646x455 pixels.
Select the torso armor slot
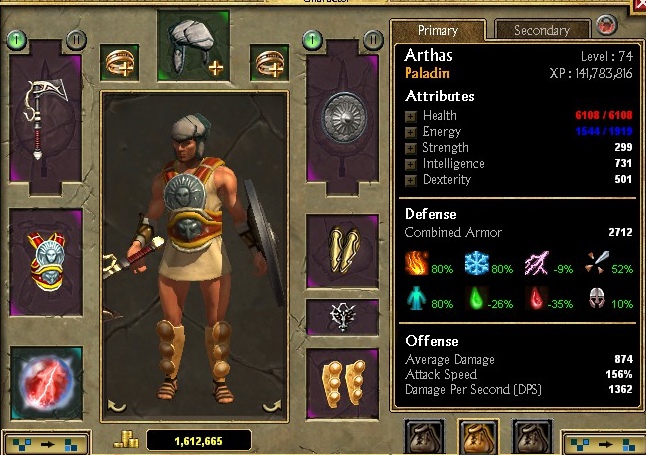coord(46,262)
